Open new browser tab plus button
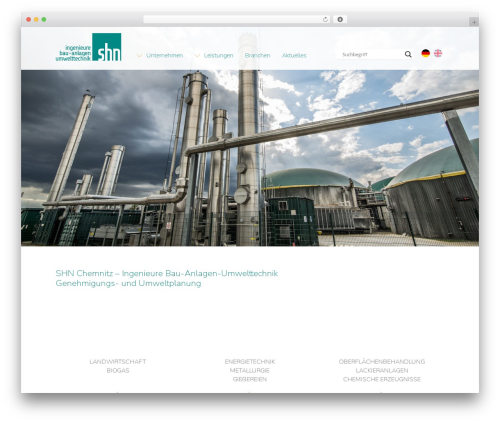Screen dimensions: 500x423 click(x=474, y=22)
